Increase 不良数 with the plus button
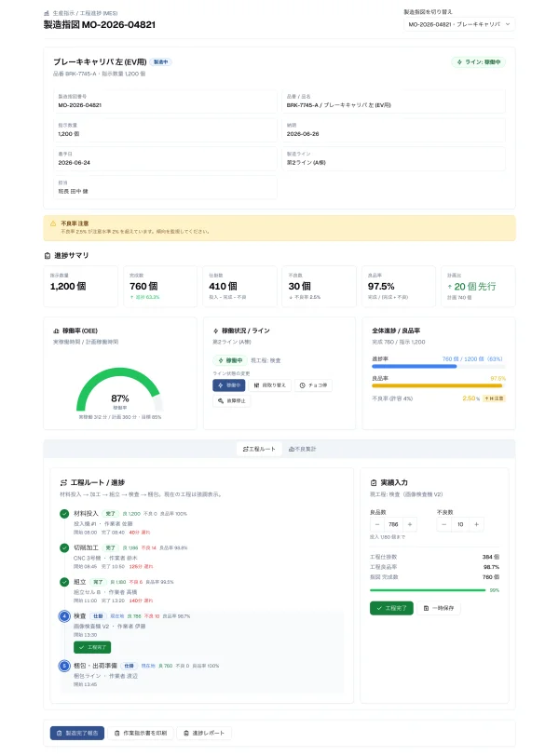 (476, 524)
